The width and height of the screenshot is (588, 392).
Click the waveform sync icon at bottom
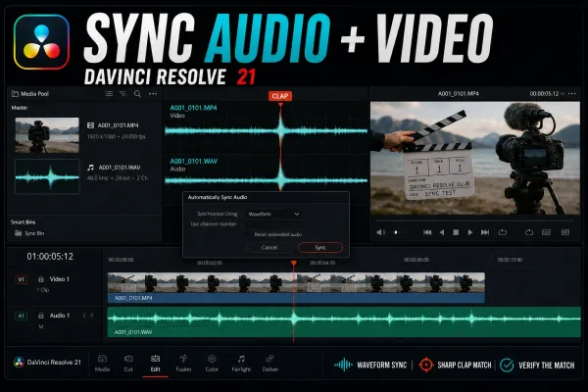click(343, 365)
